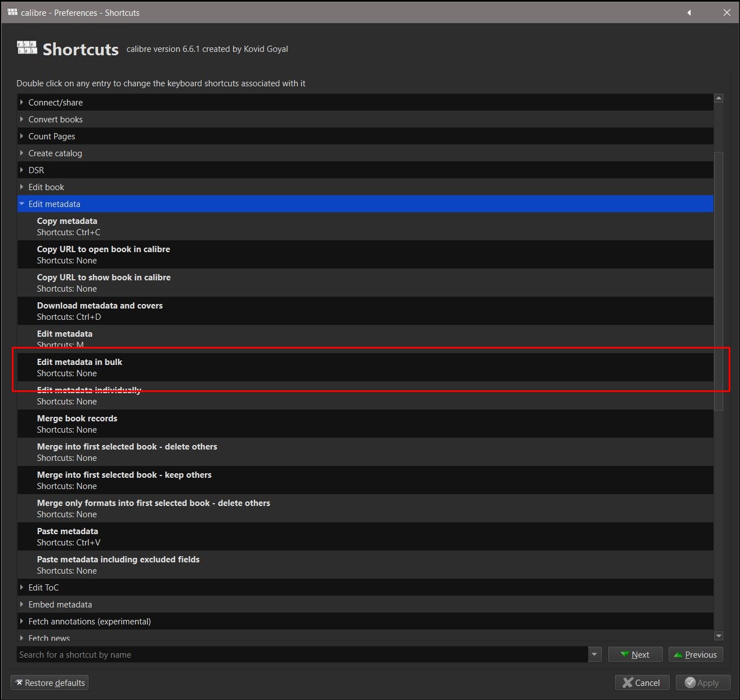740x700 pixels.
Task: Select the Merge book records entry
Action: (365, 424)
